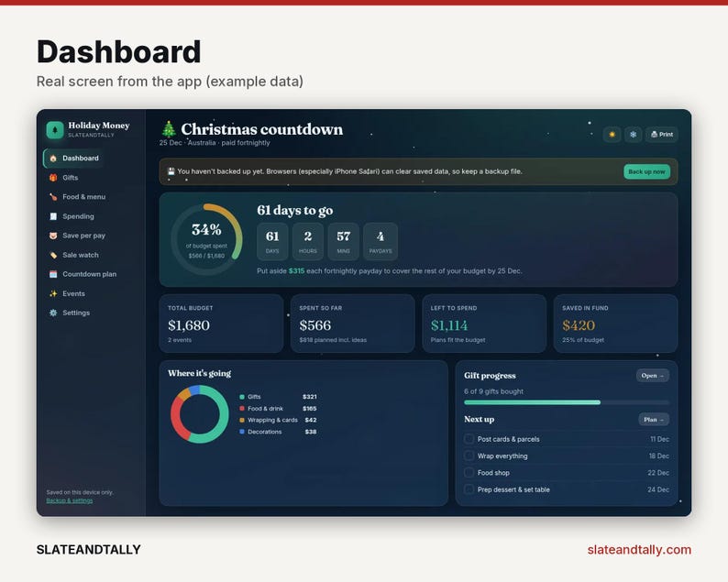Click the gift box icon beside Gifts
This screenshot has height=582, width=728.
53,178
